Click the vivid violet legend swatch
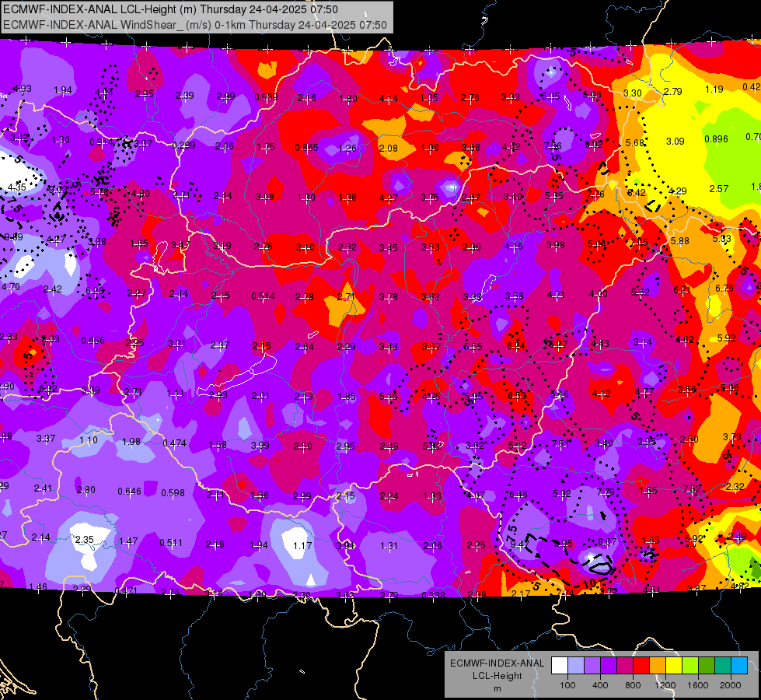The width and height of the screenshot is (761, 700). [609, 666]
